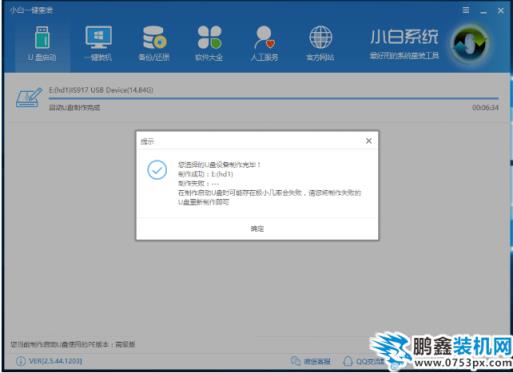Click the 提示 dialog title text

[147, 142]
